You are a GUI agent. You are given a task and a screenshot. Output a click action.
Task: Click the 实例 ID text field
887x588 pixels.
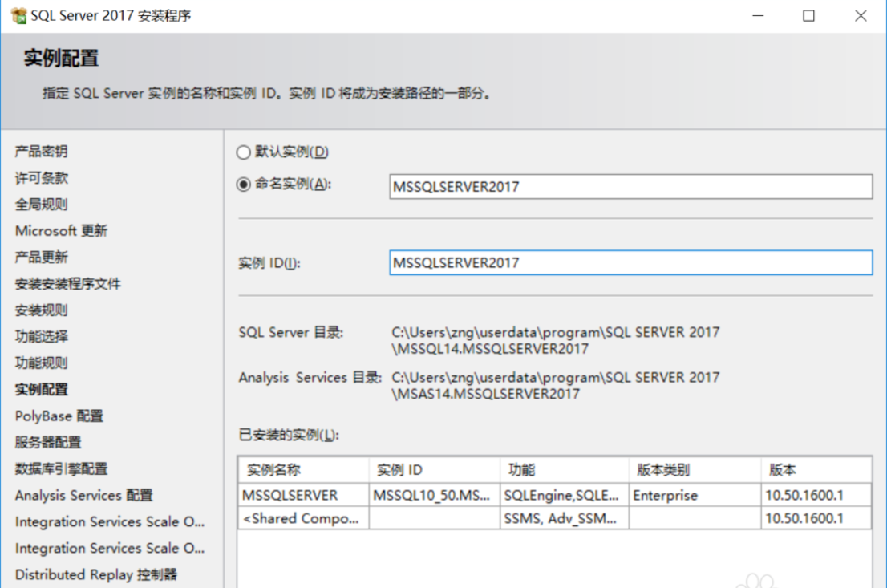click(630, 263)
